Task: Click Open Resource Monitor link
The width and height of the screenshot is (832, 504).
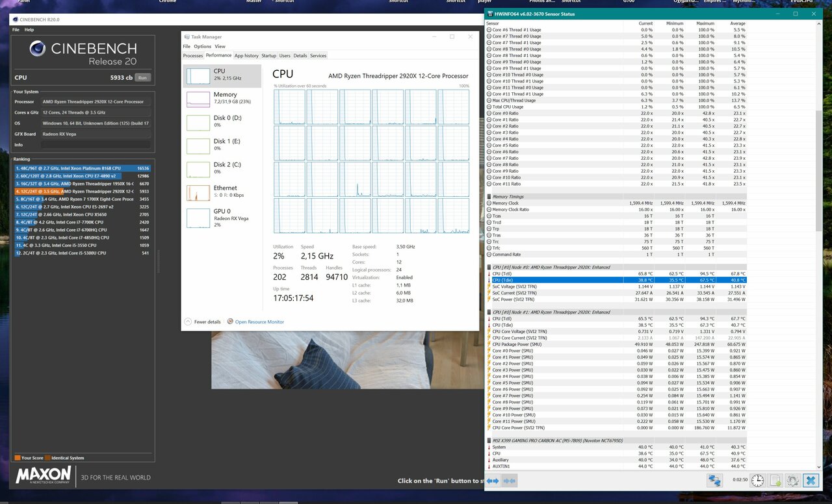Action: [x=259, y=322]
